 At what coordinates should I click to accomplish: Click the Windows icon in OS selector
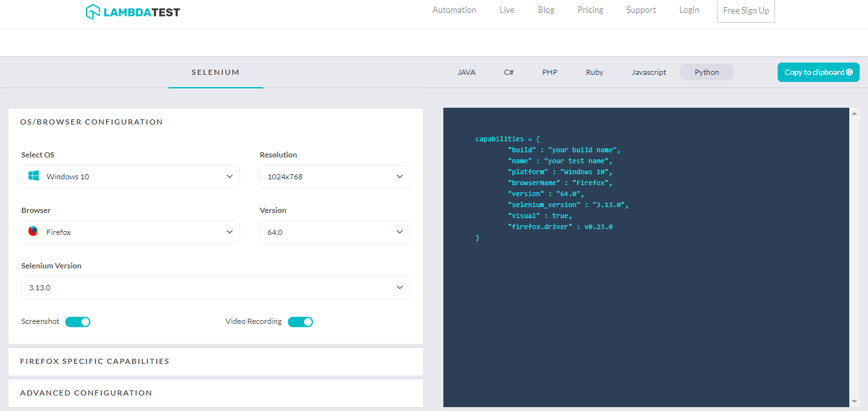pyautogui.click(x=33, y=175)
